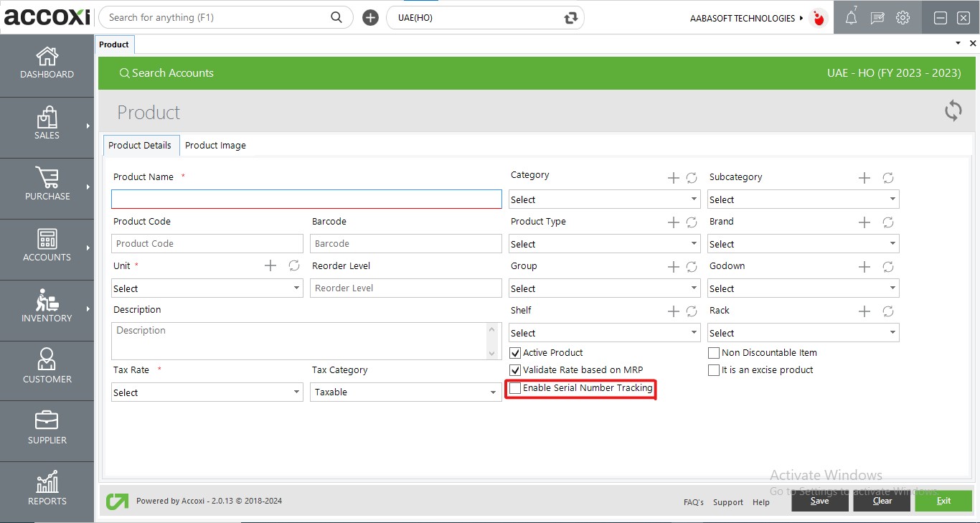Screen dimensions: 980x523
Task: Click the Description box scrollbar down arrow
Action: (491, 353)
